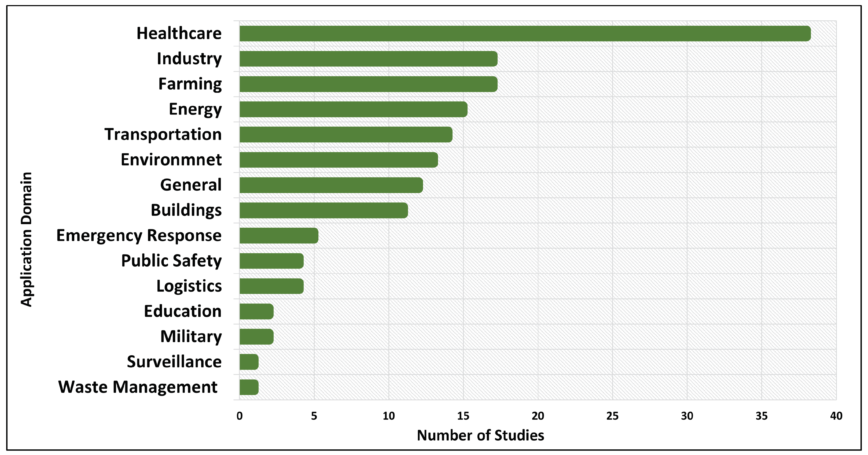The height and width of the screenshot is (455, 868).
Task: Click the General category bar
Action: 331,185
